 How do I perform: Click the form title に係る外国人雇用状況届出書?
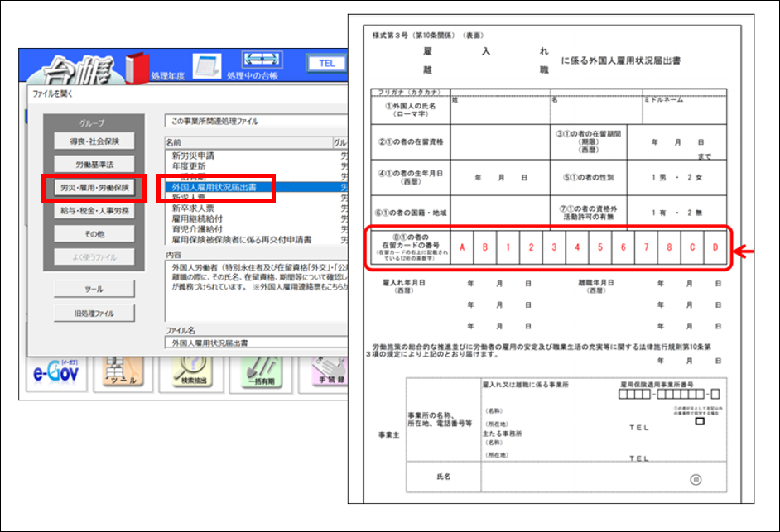coord(621,60)
